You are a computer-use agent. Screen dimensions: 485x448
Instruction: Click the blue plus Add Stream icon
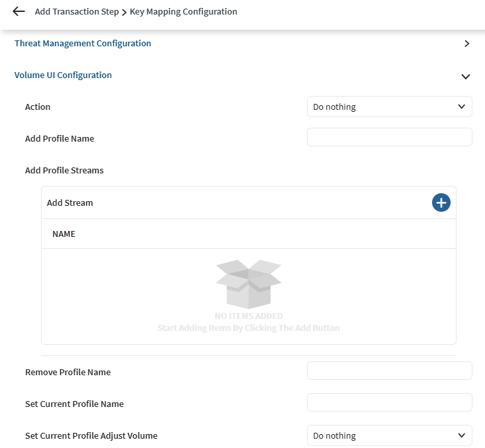tap(441, 202)
